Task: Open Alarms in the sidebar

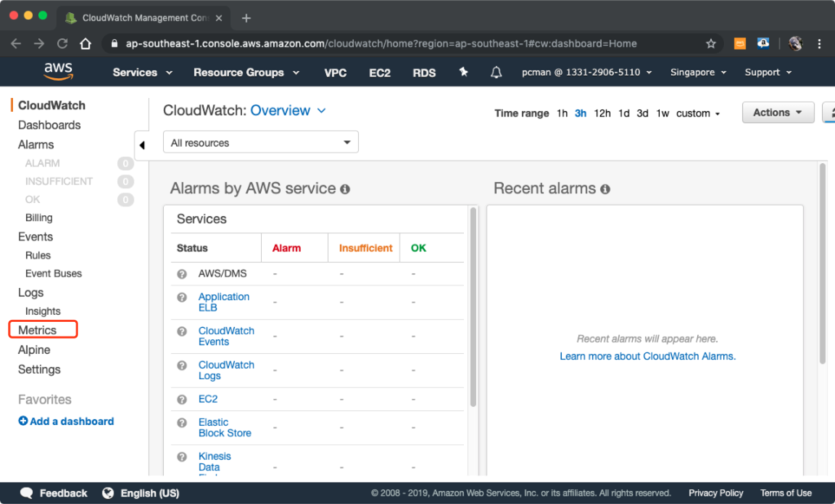Action: pos(36,145)
